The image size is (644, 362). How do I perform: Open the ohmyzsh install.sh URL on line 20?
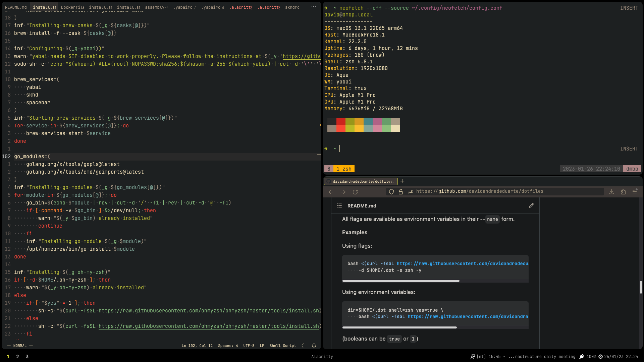pos(209,311)
